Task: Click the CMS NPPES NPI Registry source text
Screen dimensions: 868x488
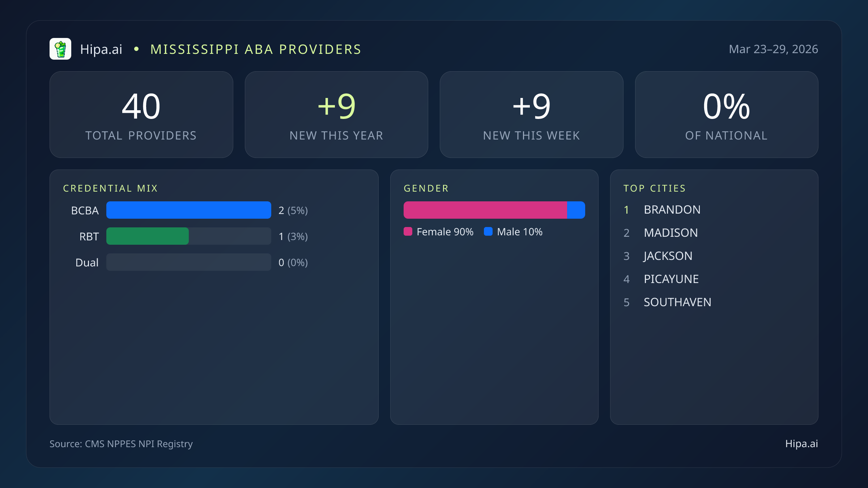Action: [x=121, y=444]
